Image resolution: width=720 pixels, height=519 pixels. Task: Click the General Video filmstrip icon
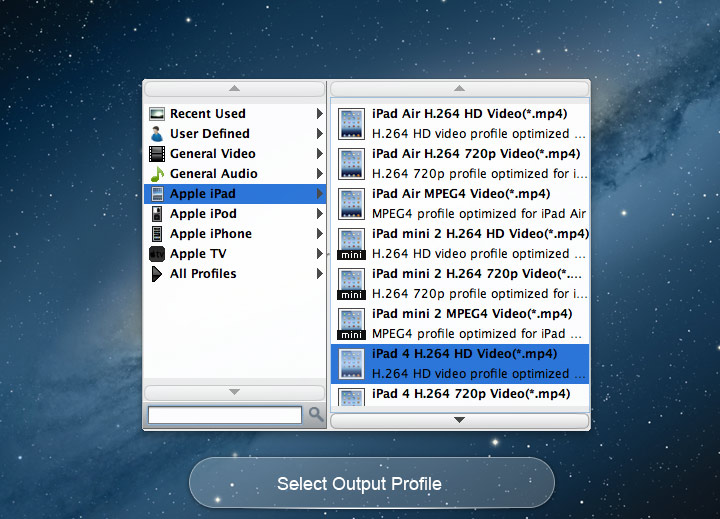coord(157,154)
